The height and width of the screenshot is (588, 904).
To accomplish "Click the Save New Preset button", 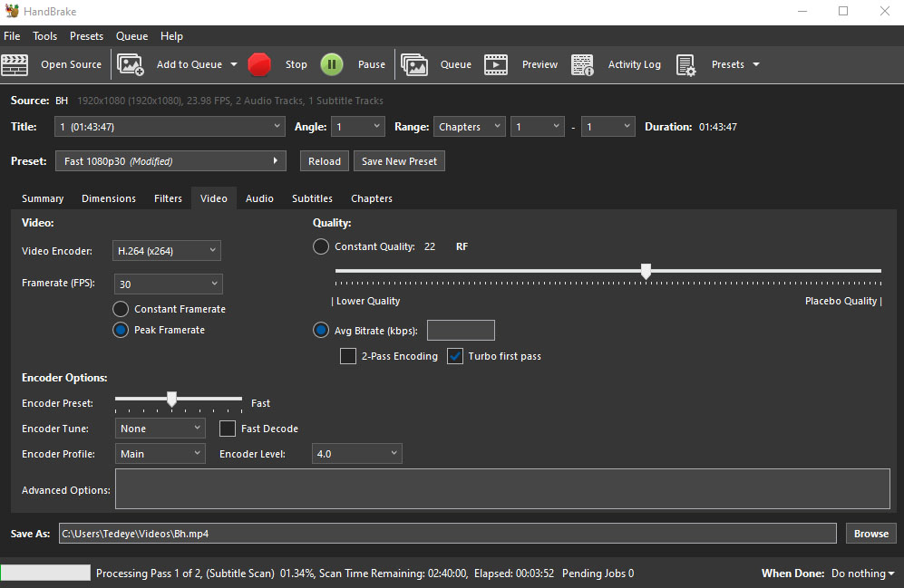I will (x=399, y=161).
